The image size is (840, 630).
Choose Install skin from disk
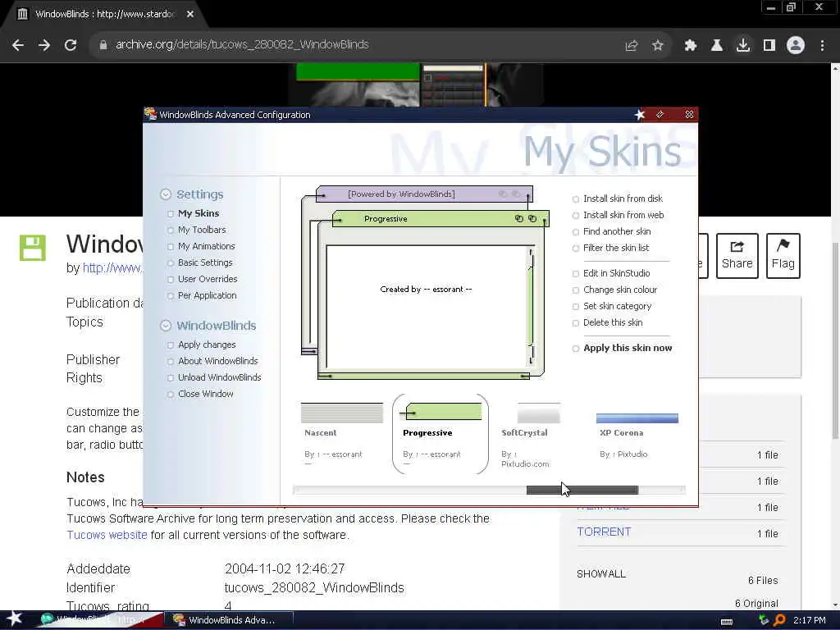point(623,199)
